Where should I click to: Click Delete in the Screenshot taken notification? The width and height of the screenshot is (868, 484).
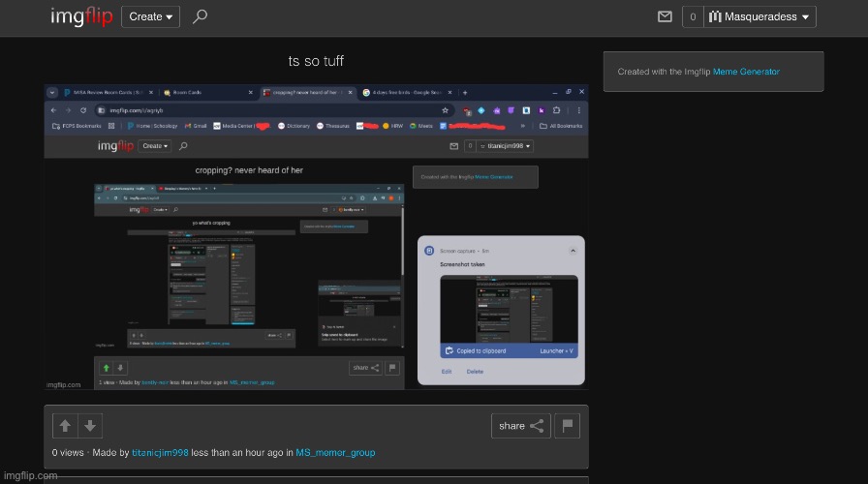click(475, 372)
